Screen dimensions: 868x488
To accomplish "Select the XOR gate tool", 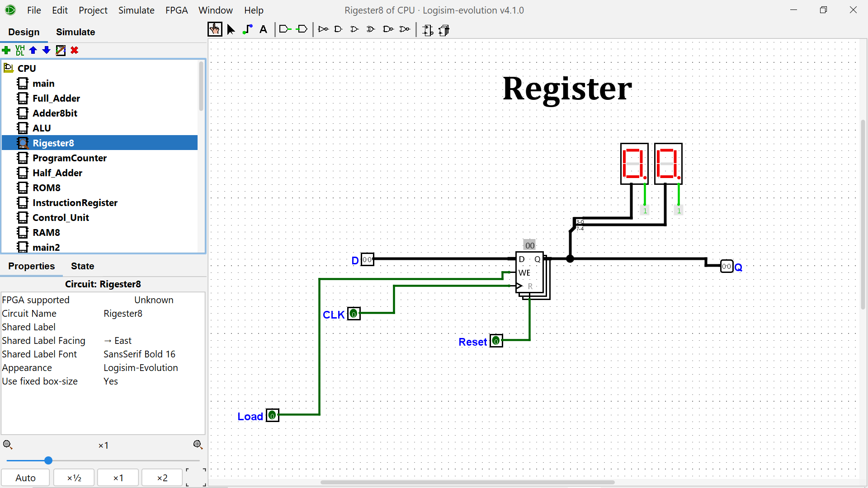I will (x=371, y=29).
